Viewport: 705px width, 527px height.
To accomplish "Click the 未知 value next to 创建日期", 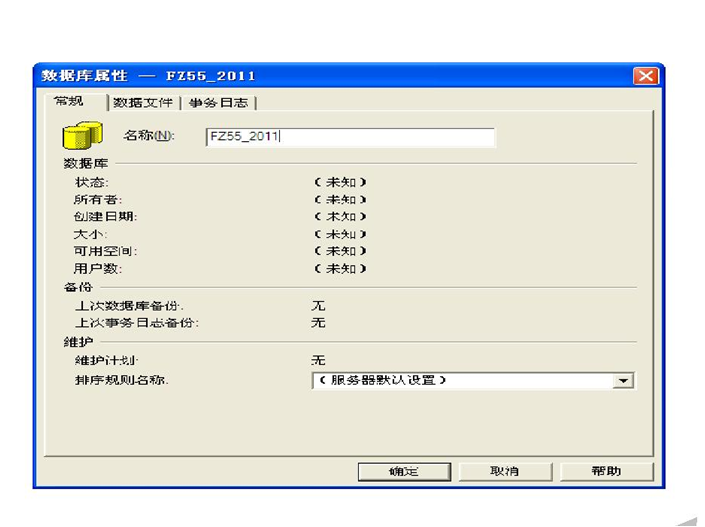I will pyautogui.click(x=340, y=217).
